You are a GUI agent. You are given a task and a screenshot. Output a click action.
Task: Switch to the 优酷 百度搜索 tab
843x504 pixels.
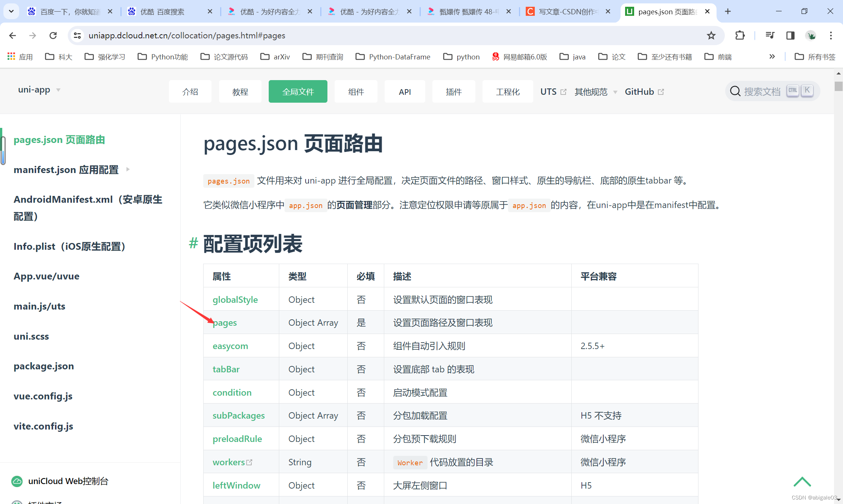[x=170, y=11]
